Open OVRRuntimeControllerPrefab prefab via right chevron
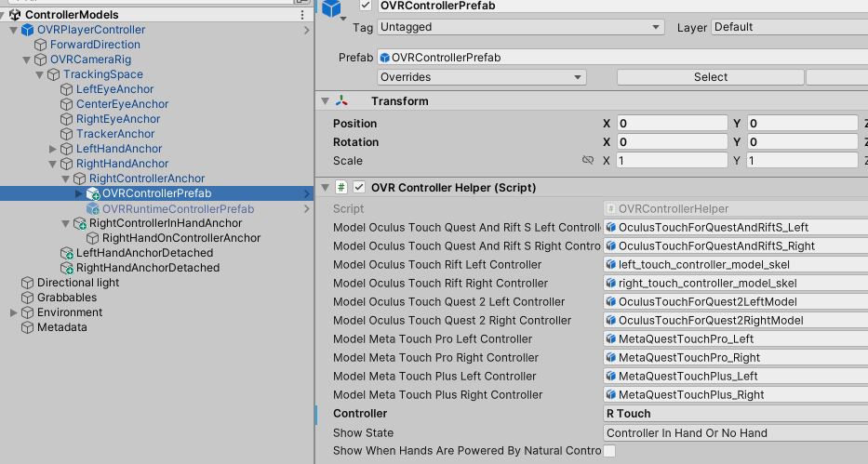 point(307,209)
